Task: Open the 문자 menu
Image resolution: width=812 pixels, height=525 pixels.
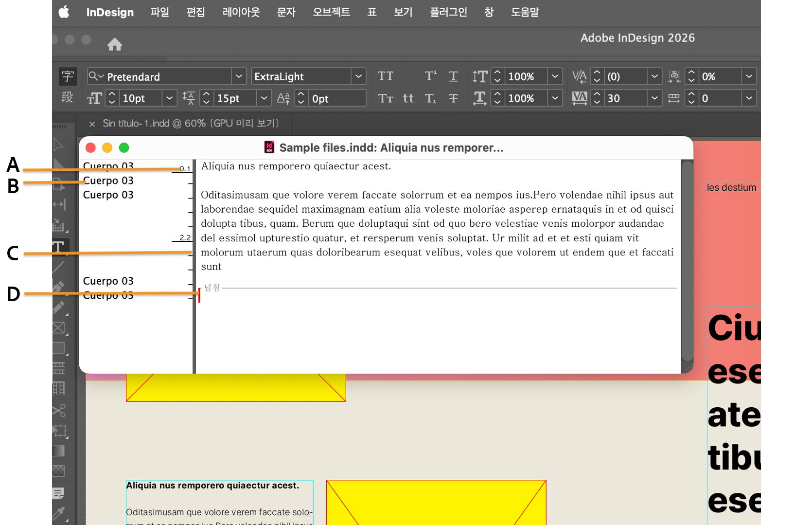Action: [286, 12]
